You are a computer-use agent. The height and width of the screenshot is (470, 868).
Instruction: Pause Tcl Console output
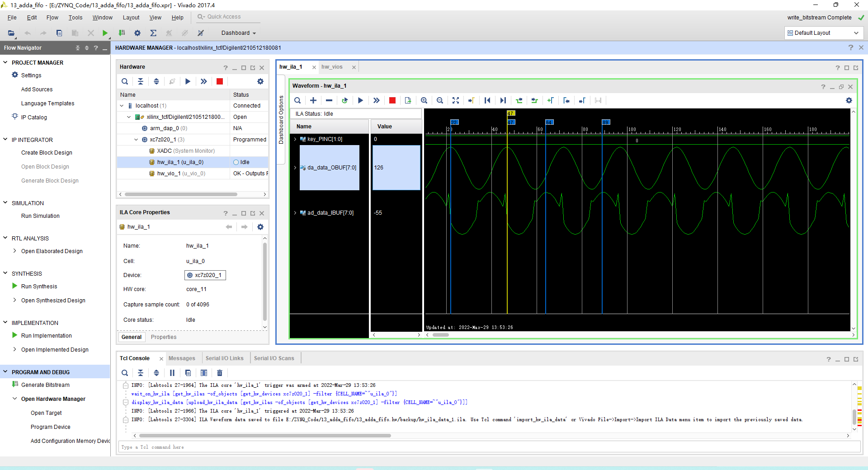tap(172, 373)
